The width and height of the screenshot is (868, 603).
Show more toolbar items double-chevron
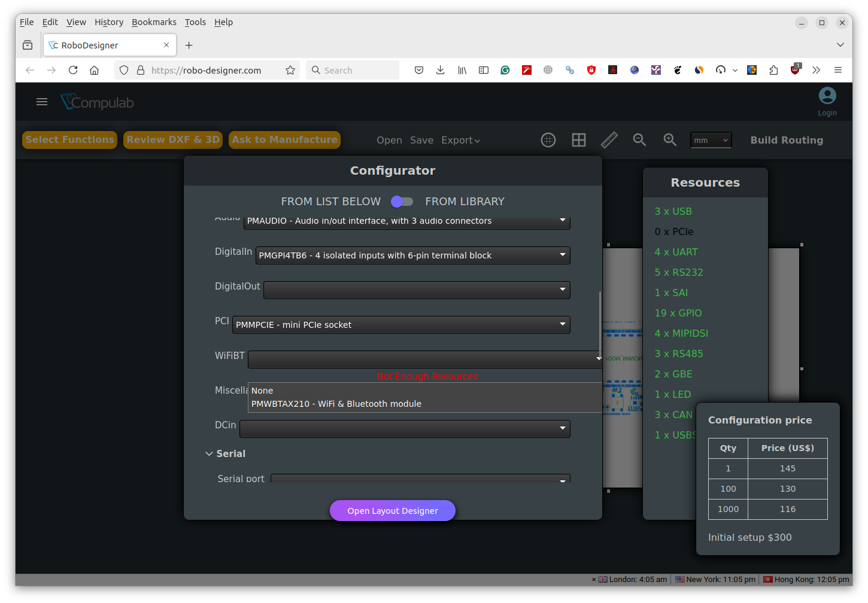pyautogui.click(x=817, y=70)
